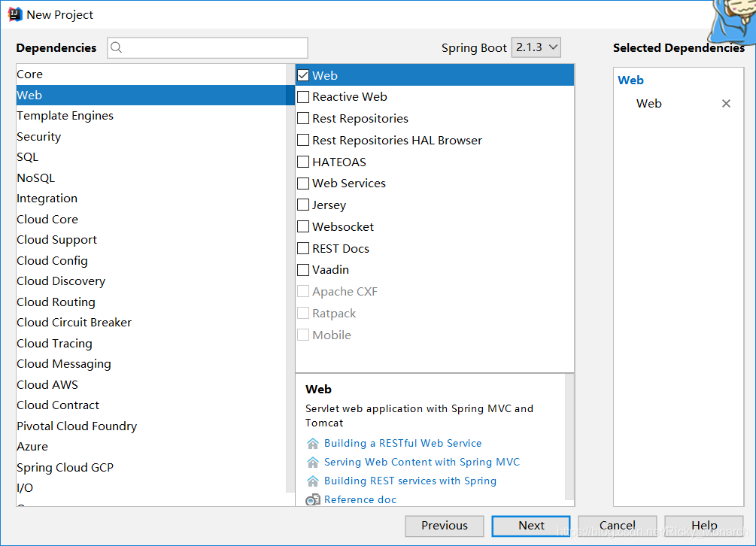Remove Web from Selected Dependencies with X
756x546 pixels.
[x=726, y=104]
